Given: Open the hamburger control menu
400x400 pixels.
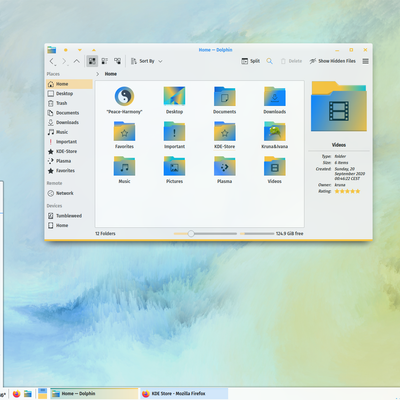Looking at the screenshot, I should pos(365,61).
